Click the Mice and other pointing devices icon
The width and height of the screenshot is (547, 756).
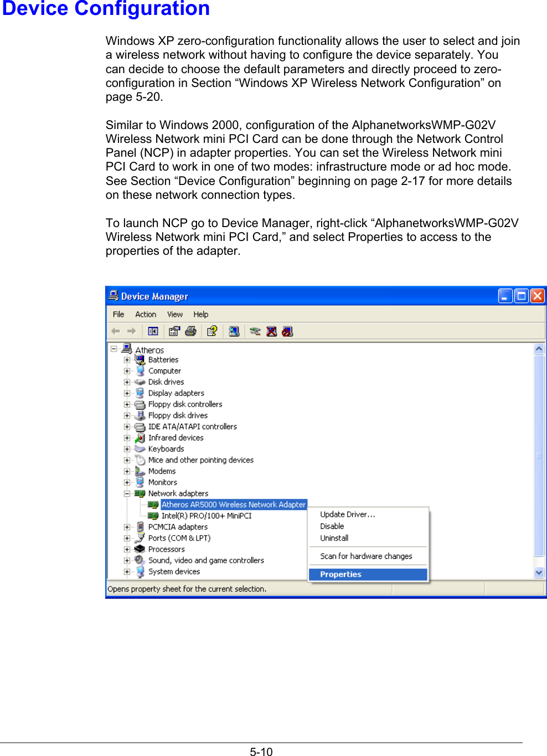pyautogui.click(x=140, y=460)
